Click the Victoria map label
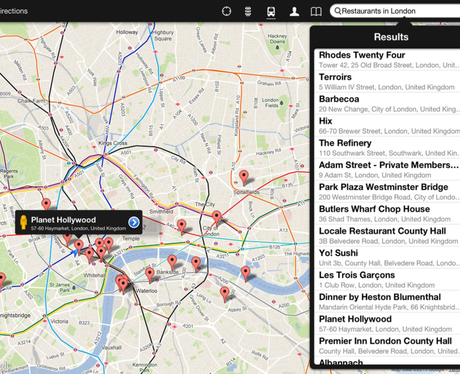The image size is (460, 374). click(59, 321)
